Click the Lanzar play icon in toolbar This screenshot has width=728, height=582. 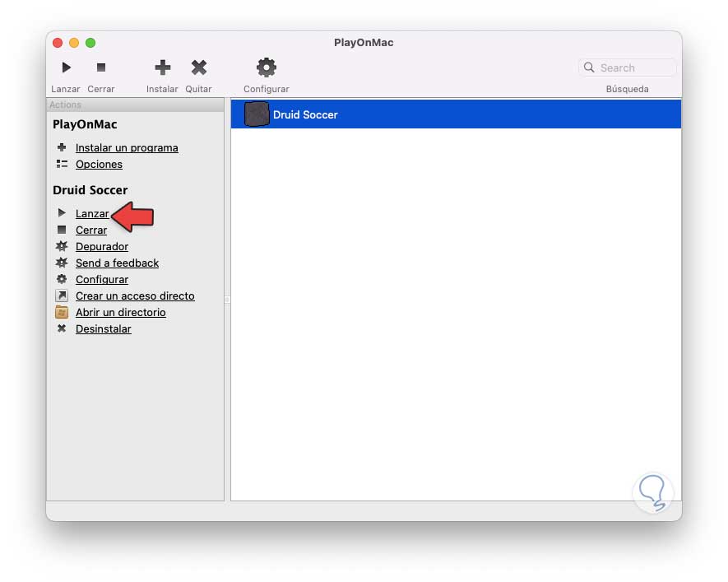tap(67, 68)
